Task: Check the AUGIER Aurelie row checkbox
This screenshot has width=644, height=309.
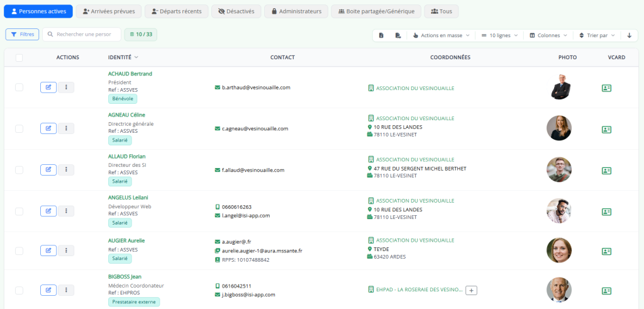Action: 19,250
